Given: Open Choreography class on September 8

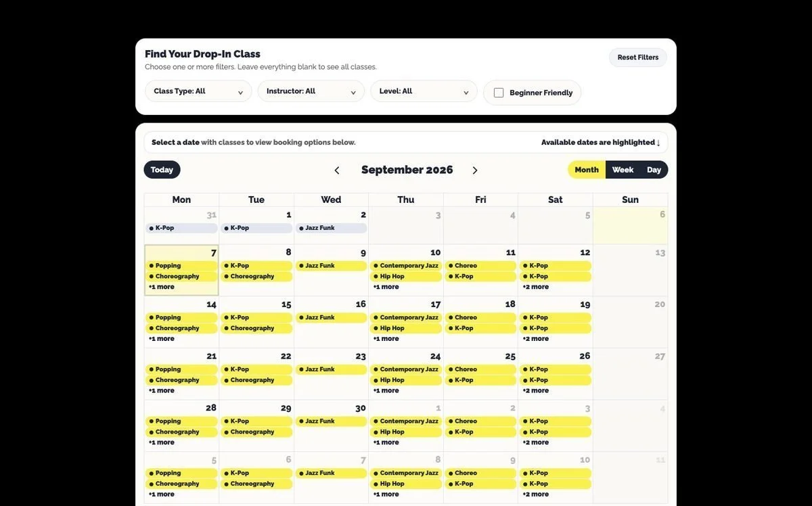Looking at the screenshot, I should (x=256, y=277).
